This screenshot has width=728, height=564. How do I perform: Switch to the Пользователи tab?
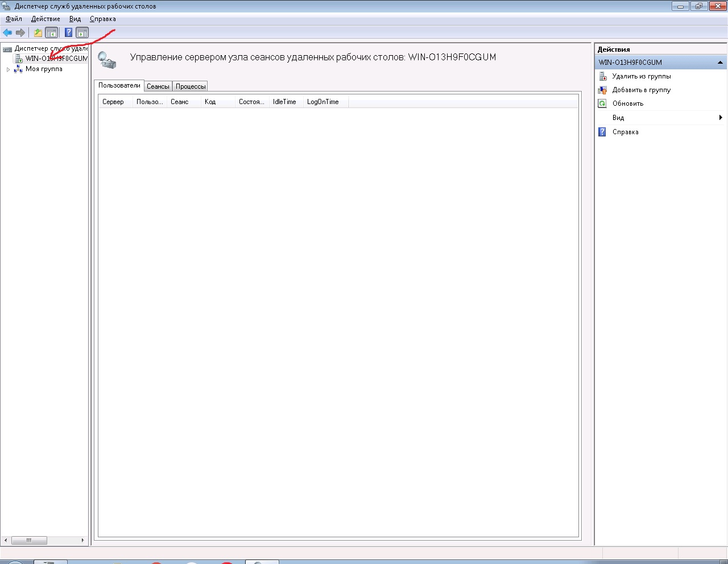coord(119,85)
